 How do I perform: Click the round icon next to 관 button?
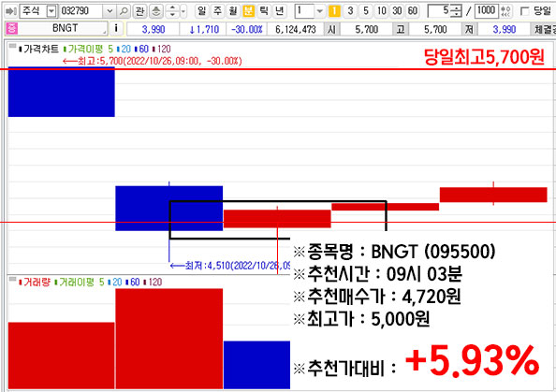click(155, 11)
